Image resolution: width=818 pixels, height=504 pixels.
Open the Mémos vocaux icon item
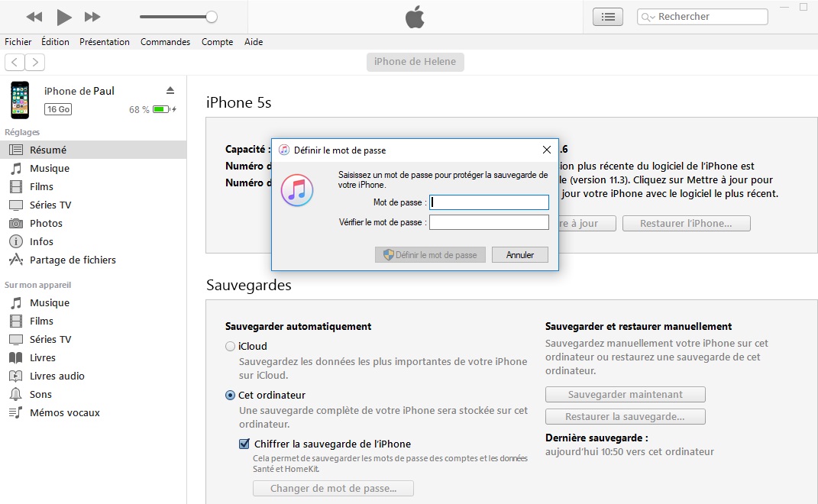pos(16,412)
